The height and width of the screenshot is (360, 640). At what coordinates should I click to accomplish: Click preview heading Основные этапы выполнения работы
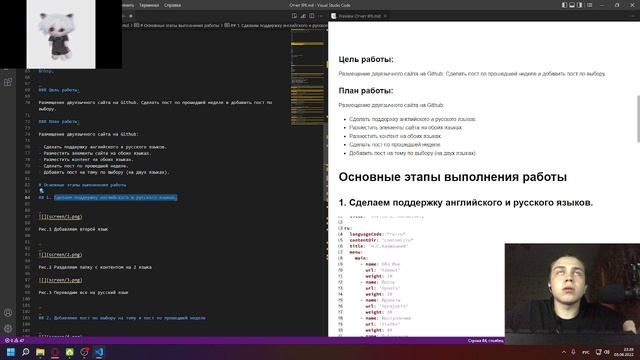point(453,177)
